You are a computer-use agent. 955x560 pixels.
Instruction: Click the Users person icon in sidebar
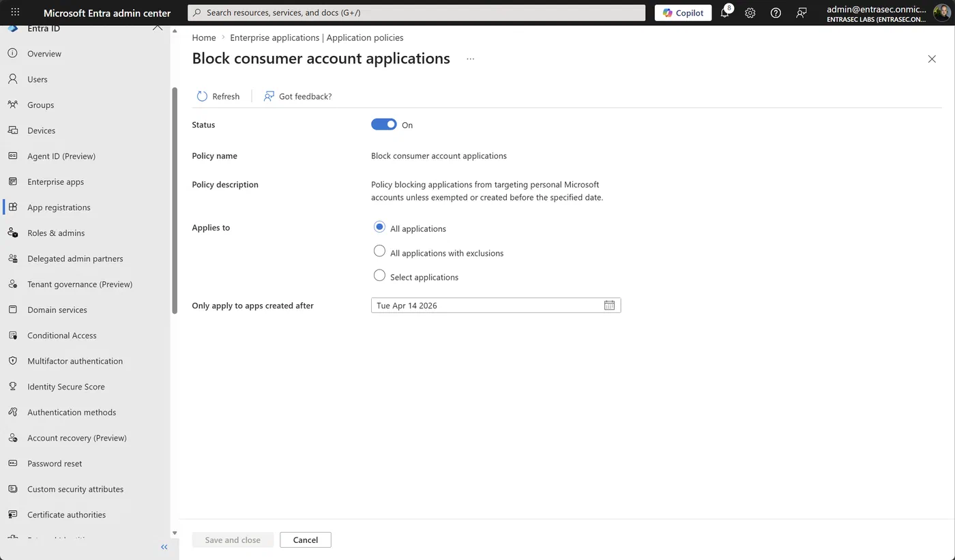coord(12,79)
